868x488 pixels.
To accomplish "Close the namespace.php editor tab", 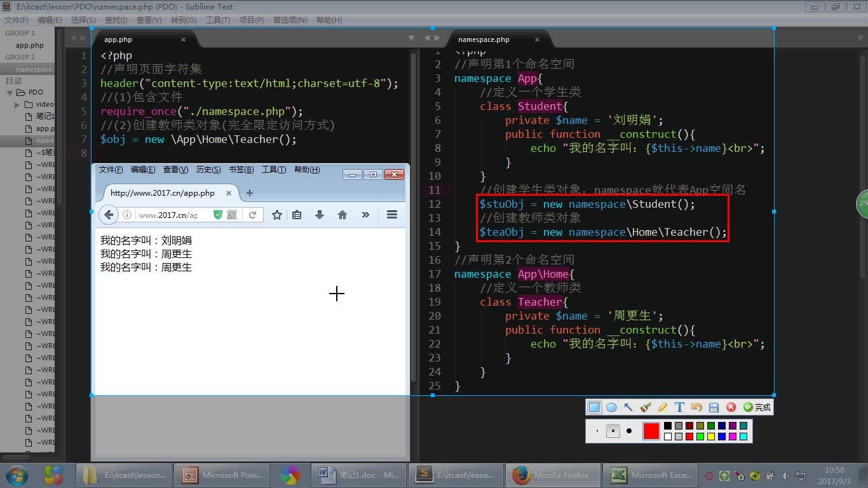I will pos(537,39).
